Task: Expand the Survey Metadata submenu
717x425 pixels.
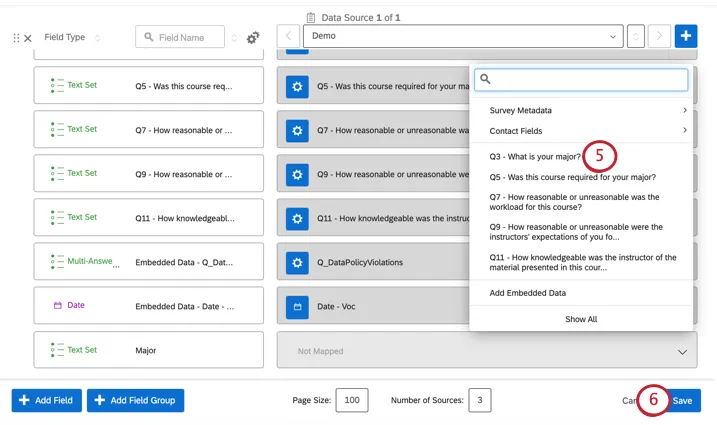Action: point(580,110)
